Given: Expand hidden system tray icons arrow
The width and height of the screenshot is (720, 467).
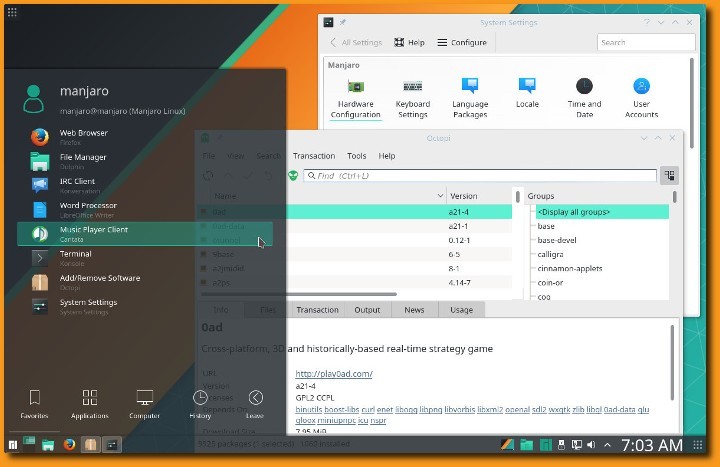Looking at the screenshot, I should coord(607,444).
